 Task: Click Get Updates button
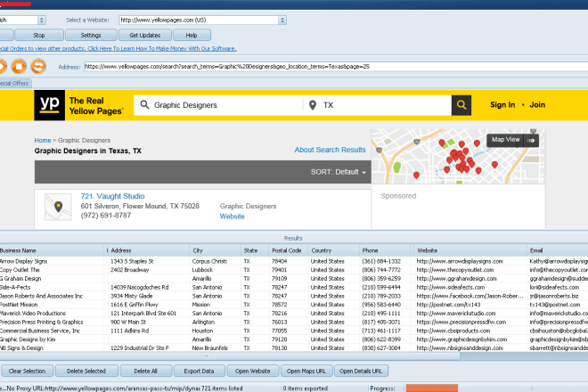tap(144, 36)
